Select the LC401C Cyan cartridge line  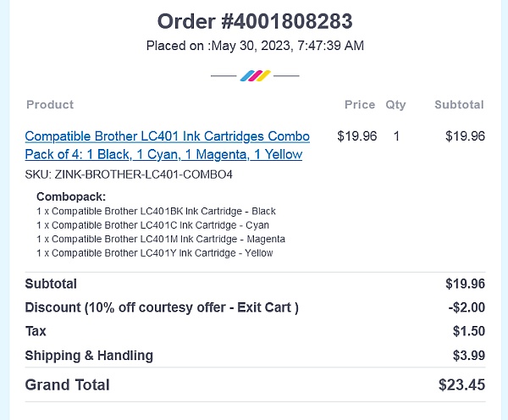coord(152,225)
